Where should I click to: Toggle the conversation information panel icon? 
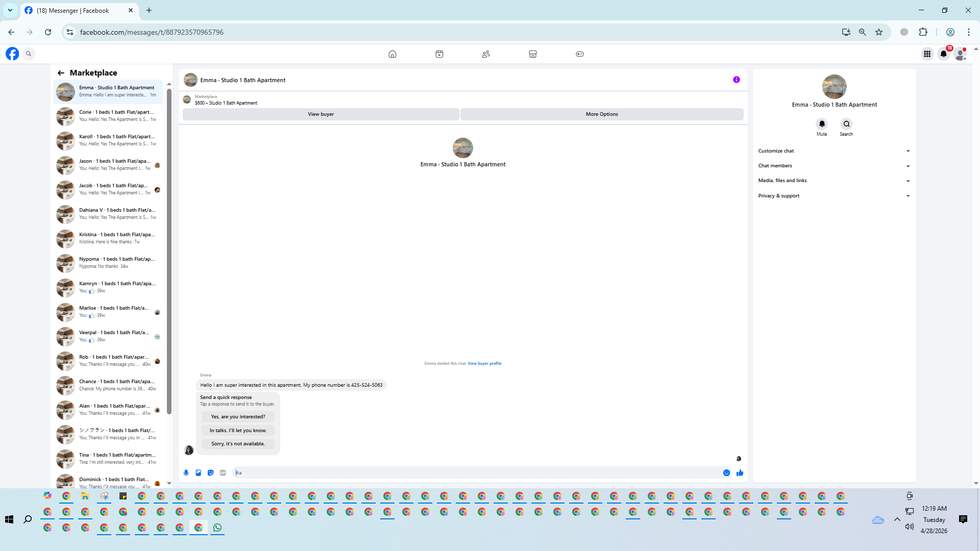pyautogui.click(x=737, y=80)
